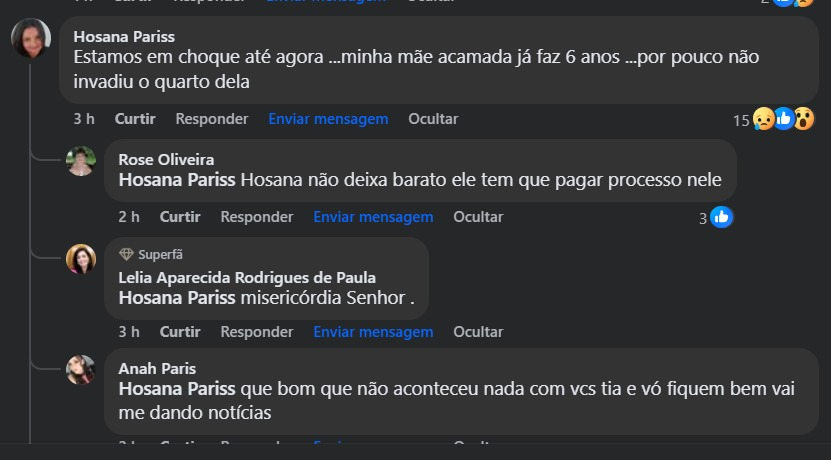The width and height of the screenshot is (831, 460).
Task: Hide Lelia Aparecida's comment
Action: point(478,332)
